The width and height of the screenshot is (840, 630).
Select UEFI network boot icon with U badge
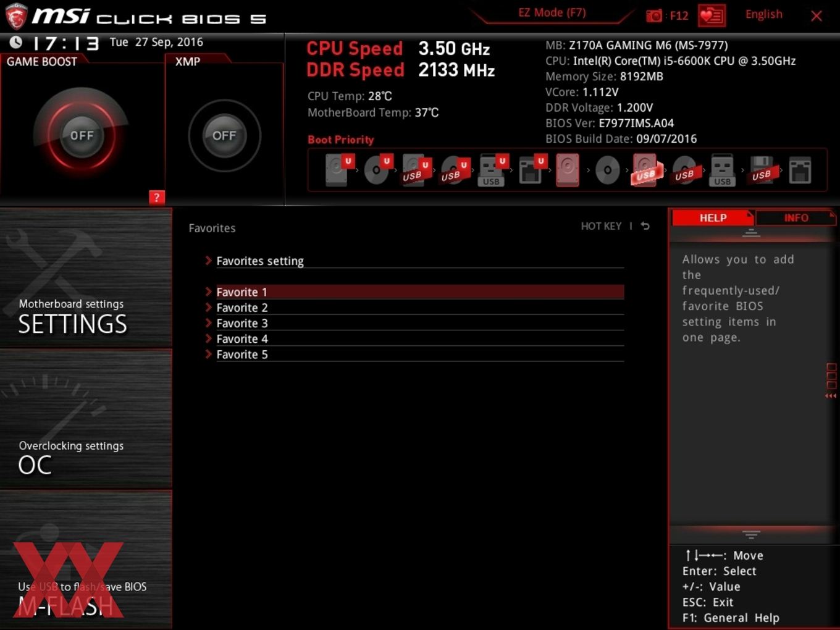tap(532, 170)
